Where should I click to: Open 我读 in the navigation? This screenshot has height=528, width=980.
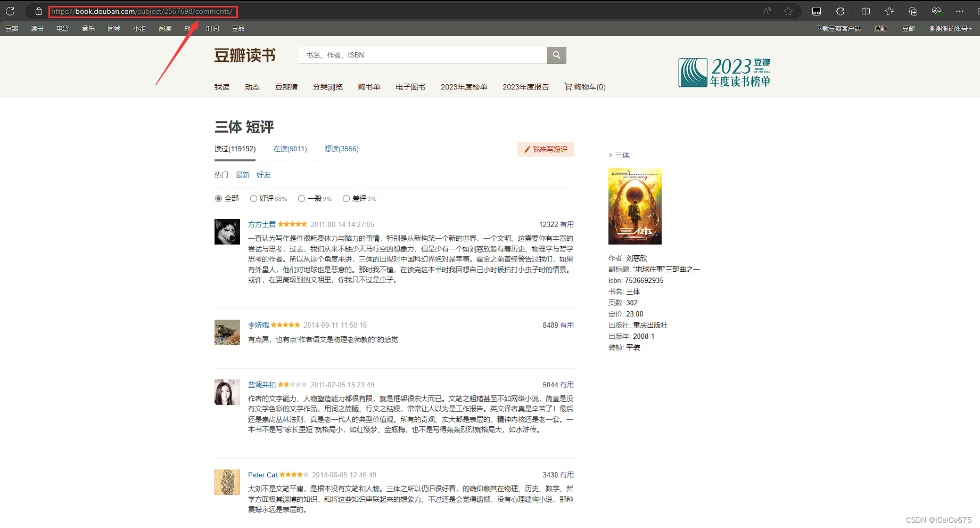222,87
